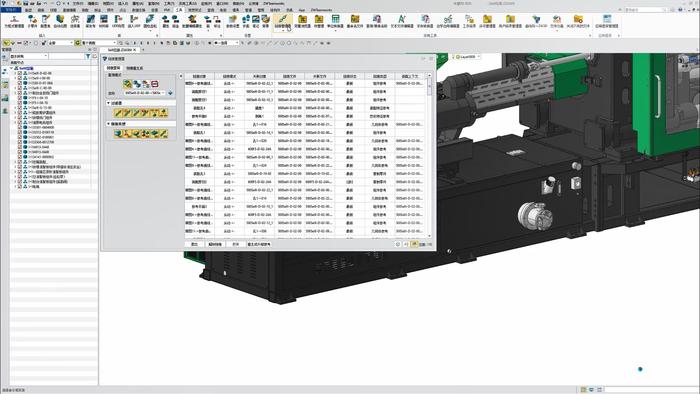Click the widest button at the dialog's bottom row

click(x=259, y=245)
